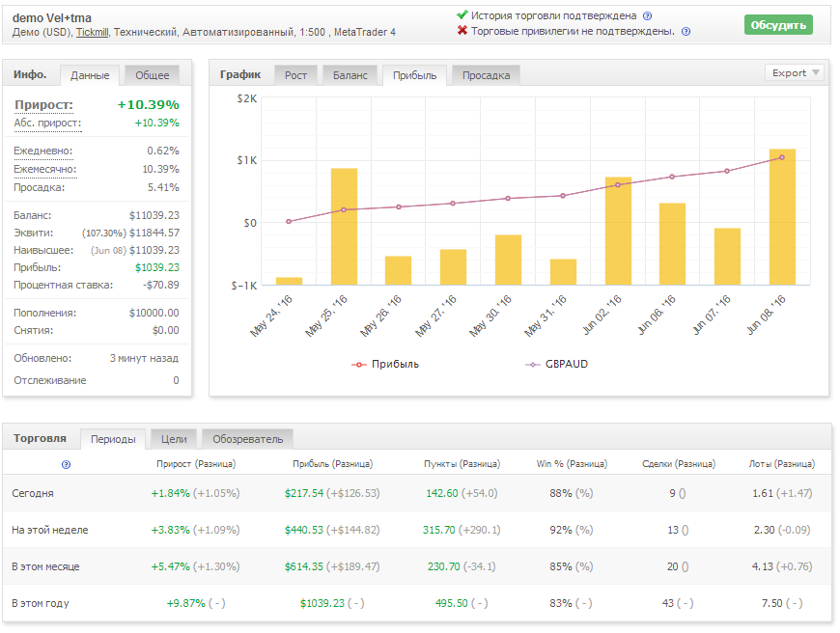Click help icon beside trading history verified
This screenshot has height=633, width=840.
pyautogui.click(x=647, y=16)
